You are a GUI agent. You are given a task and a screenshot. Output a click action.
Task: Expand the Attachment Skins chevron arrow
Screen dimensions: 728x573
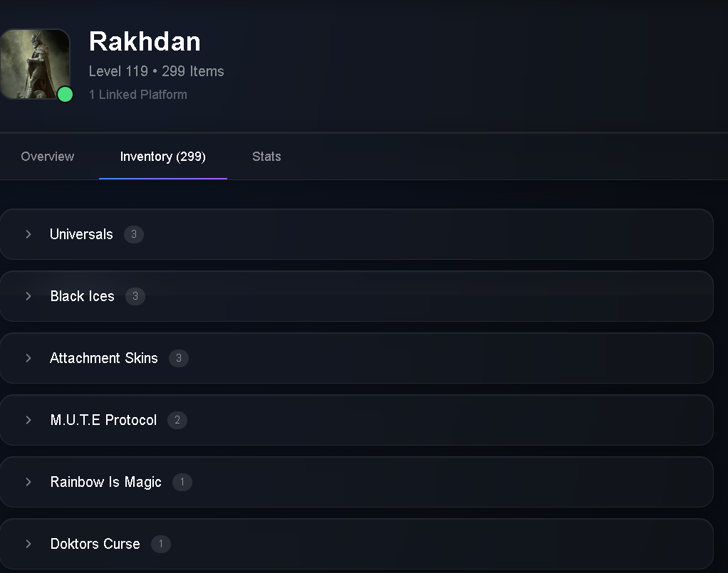click(x=28, y=358)
